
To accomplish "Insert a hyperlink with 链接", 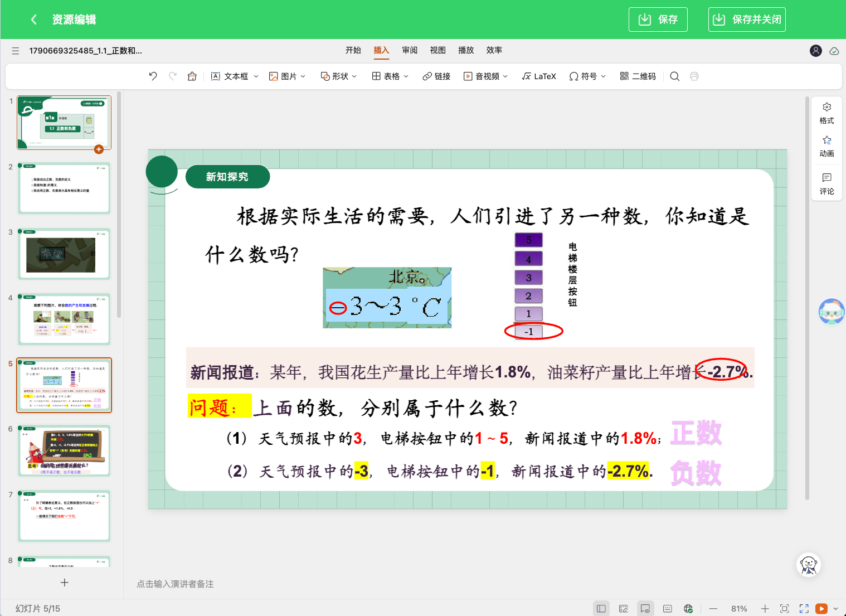I will [436, 76].
